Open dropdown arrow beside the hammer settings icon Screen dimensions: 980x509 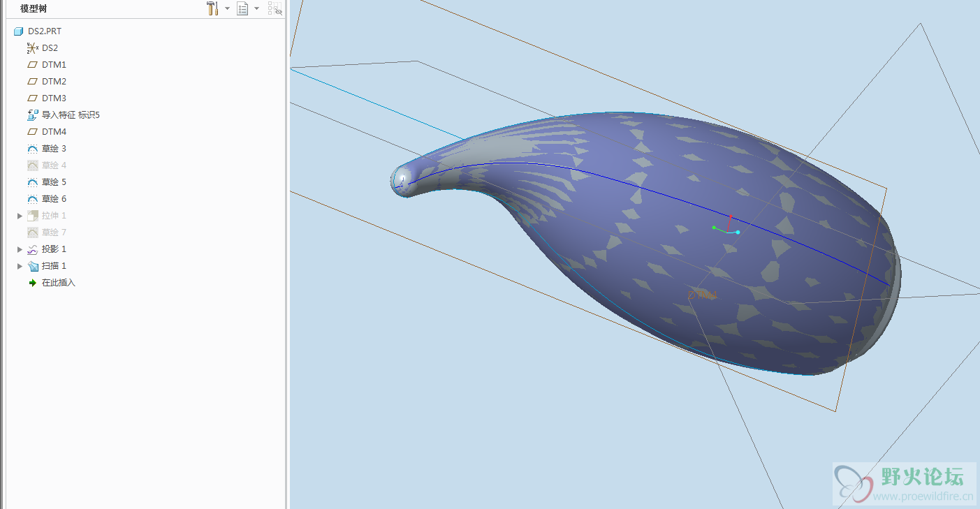pyautogui.click(x=227, y=8)
